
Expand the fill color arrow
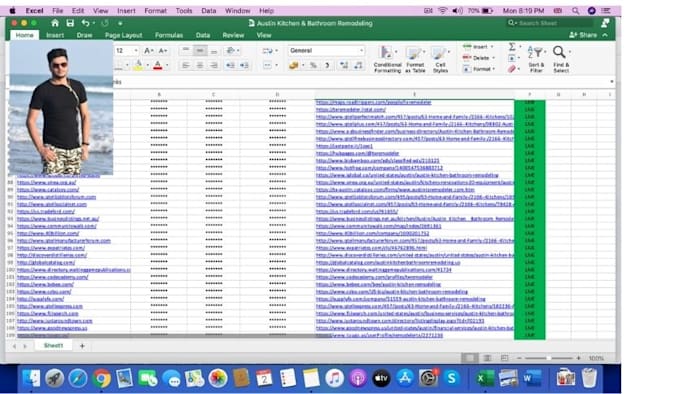(147, 65)
